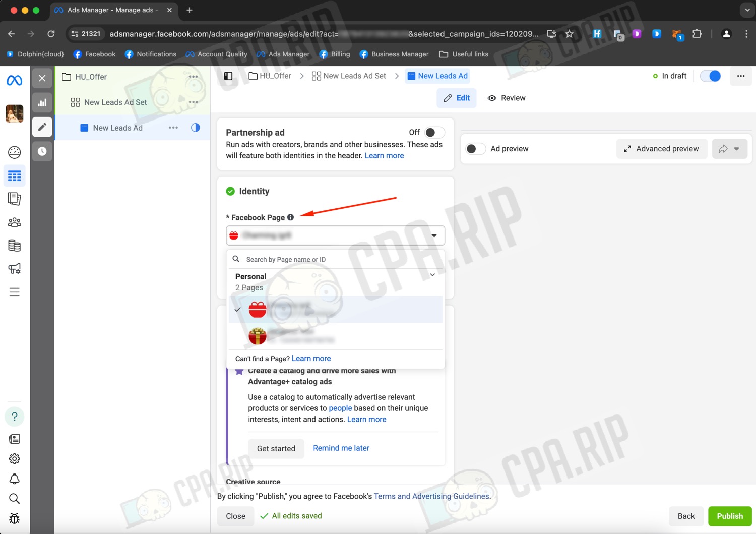Reload the browser page
Screen dimensions: 756x534
51,34
